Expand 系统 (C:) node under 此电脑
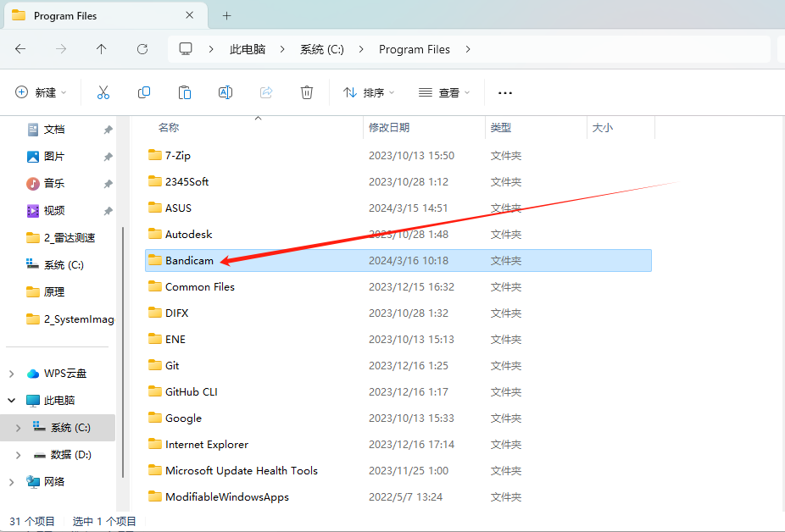 click(x=19, y=428)
